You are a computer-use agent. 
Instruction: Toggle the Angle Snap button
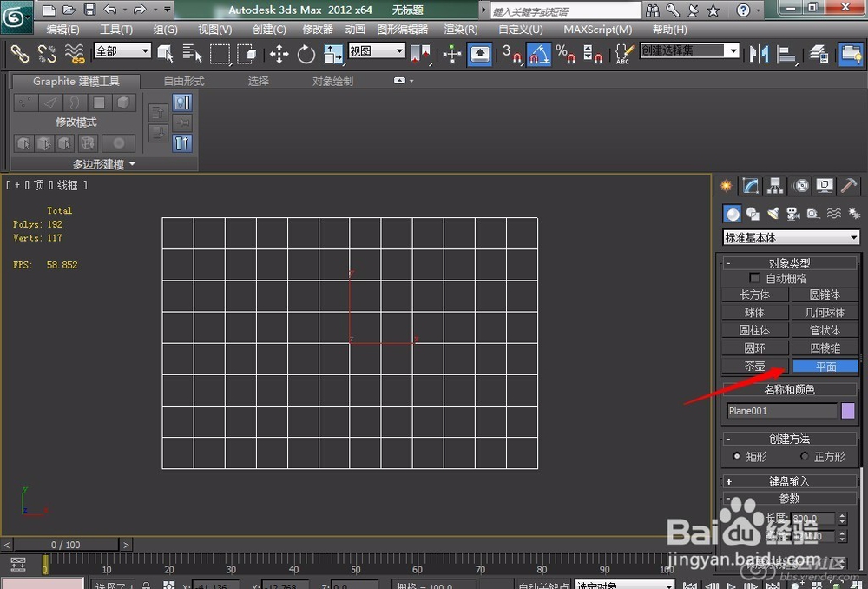pos(539,54)
